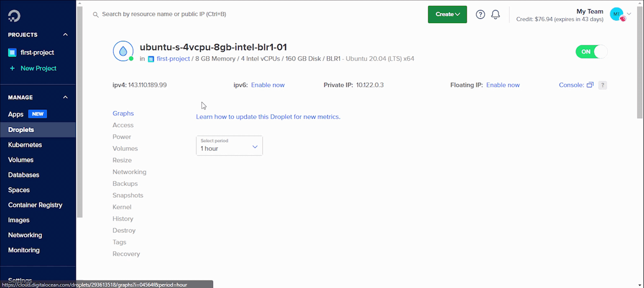Screen dimensions: 644x288
Task: Select Droplets in sidebar
Action: (x=38, y=130)
